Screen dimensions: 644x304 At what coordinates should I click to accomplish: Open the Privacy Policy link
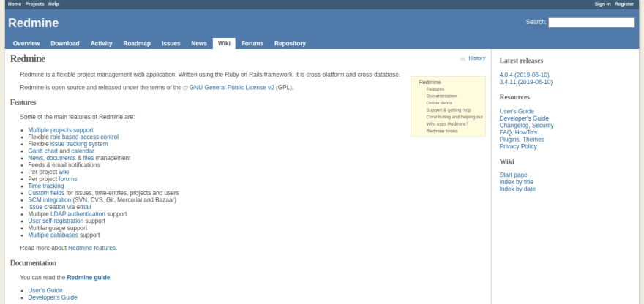(x=518, y=146)
